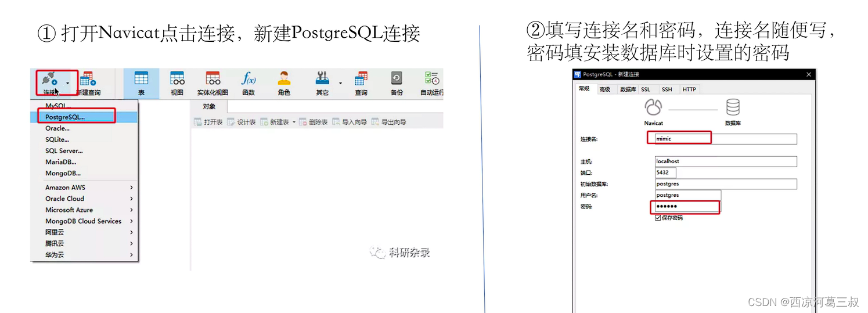
Task: Expand the 阿里云 submenu
Action: 132,232
